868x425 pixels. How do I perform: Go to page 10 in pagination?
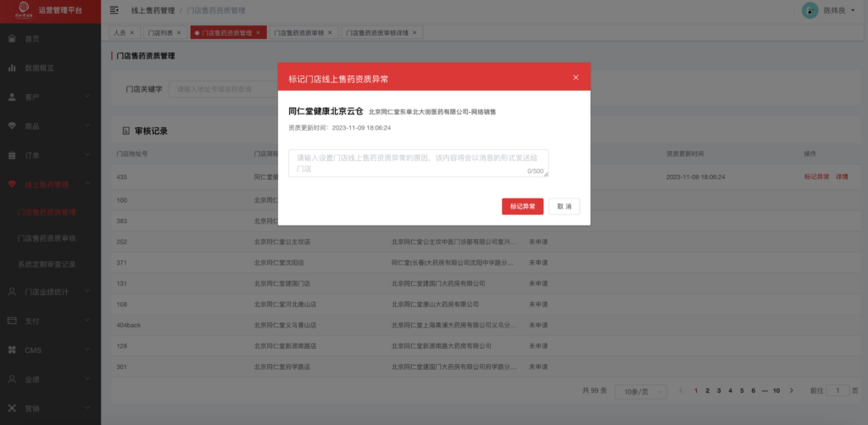(776, 391)
